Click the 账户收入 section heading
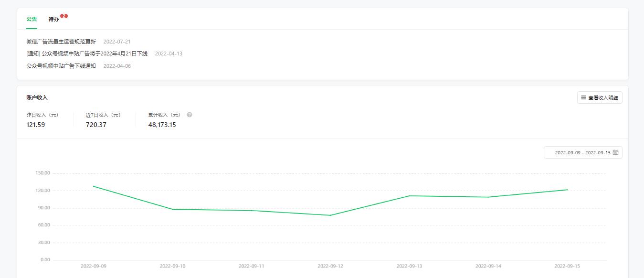644x278 pixels. [x=37, y=97]
